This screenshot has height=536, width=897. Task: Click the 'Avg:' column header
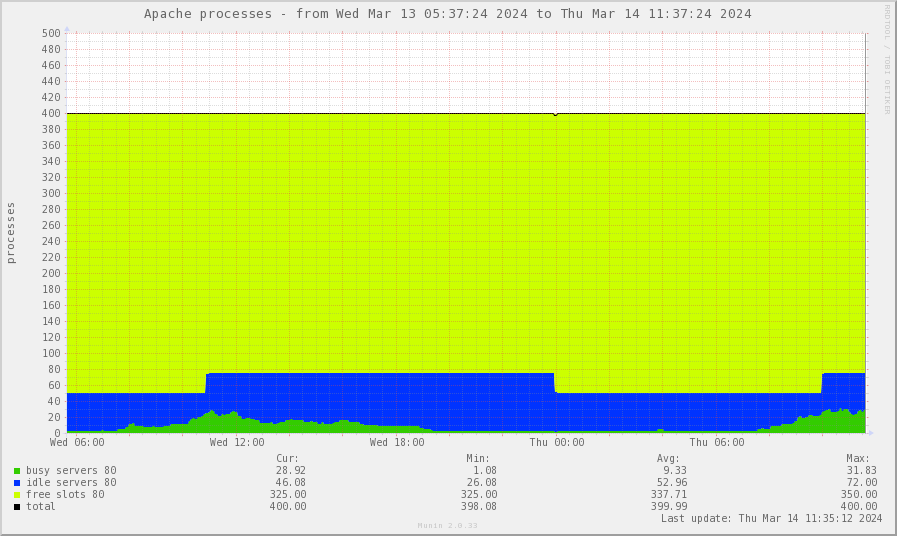(x=668, y=458)
